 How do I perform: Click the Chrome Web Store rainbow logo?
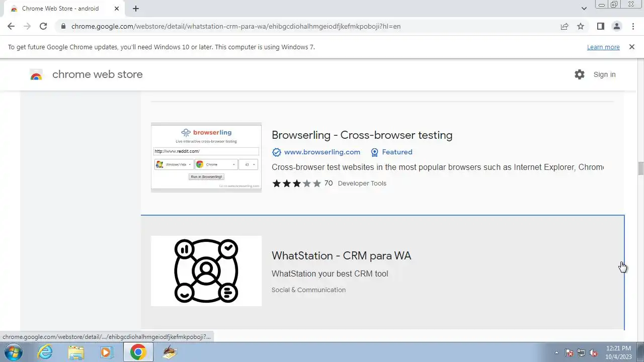point(36,75)
